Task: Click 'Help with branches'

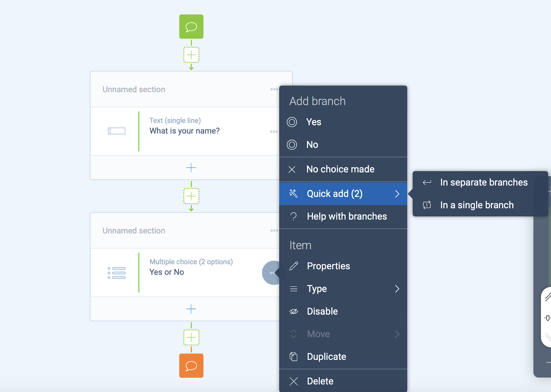Action: click(x=346, y=216)
